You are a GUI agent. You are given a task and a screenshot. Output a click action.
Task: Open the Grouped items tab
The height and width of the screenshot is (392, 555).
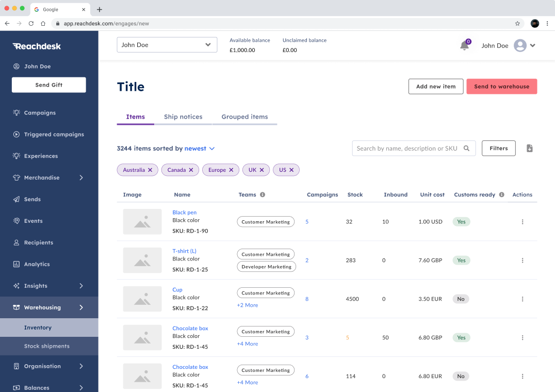pos(244,117)
